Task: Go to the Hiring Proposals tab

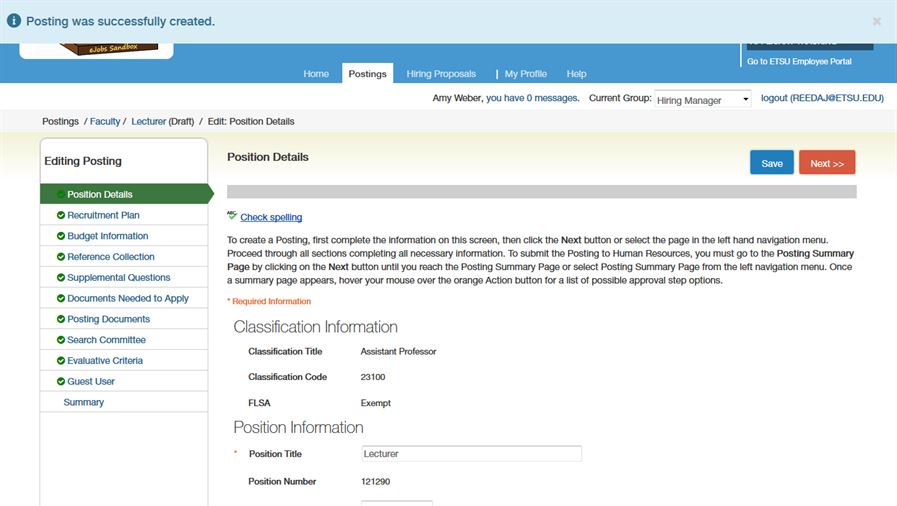Action: point(441,74)
